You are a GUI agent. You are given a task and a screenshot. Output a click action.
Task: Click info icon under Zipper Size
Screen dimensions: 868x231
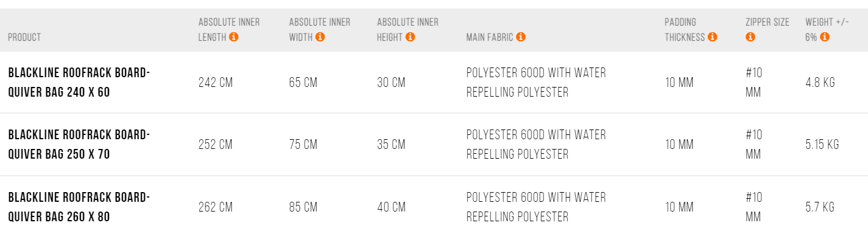(x=750, y=37)
